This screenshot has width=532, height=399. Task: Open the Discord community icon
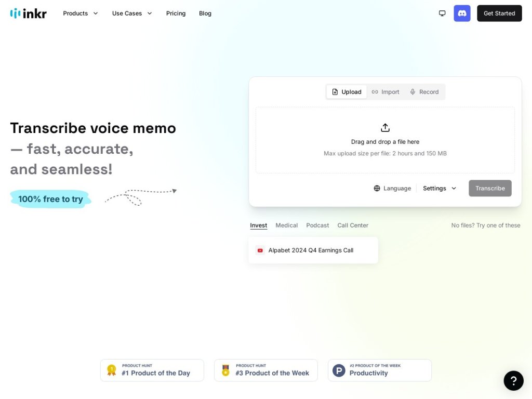point(462,13)
